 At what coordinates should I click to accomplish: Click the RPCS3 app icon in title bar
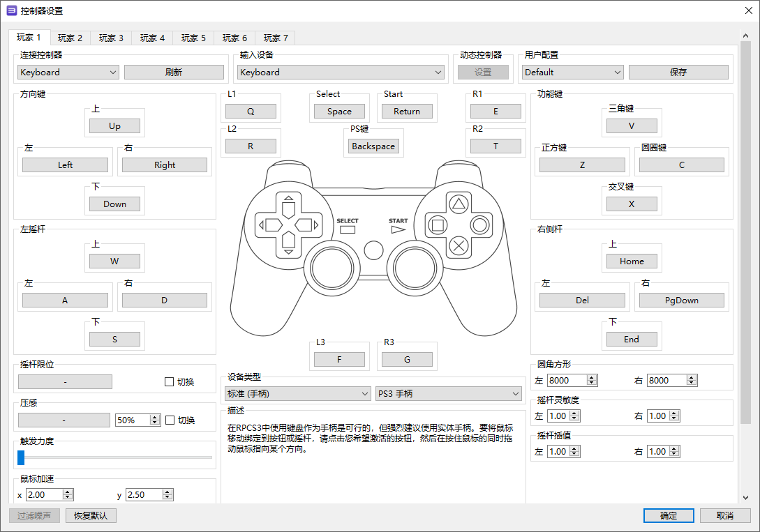pyautogui.click(x=11, y=10)
